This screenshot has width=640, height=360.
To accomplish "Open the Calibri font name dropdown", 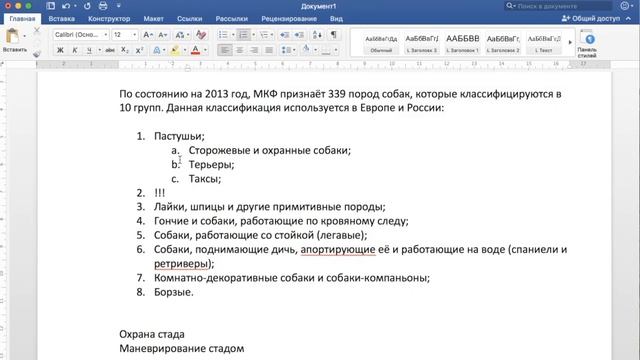I will tap(106, 35).
